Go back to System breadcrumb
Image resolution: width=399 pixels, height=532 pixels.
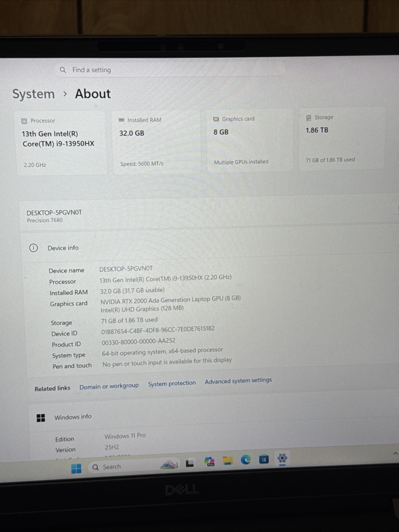pyautogui.click(x=34, y=94)
